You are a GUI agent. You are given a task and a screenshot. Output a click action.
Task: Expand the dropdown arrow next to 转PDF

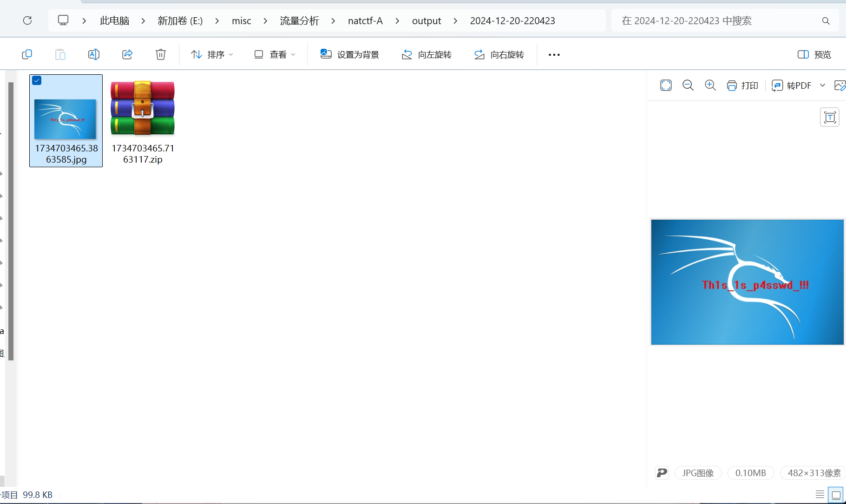pyautogui.click(x=822, y=85)
